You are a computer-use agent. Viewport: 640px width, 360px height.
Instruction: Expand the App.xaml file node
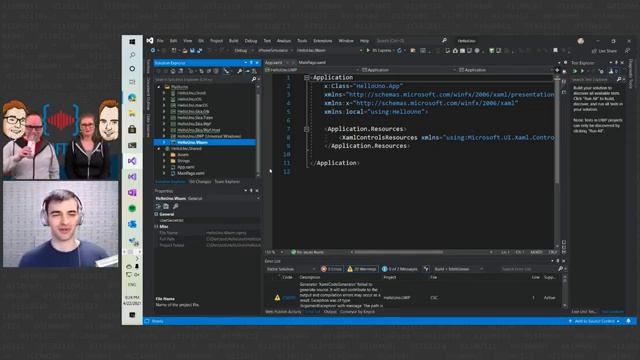pos(164,167)
